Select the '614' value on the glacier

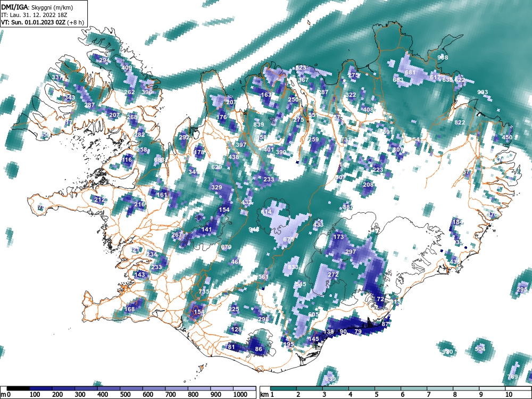tap(267, 212)
